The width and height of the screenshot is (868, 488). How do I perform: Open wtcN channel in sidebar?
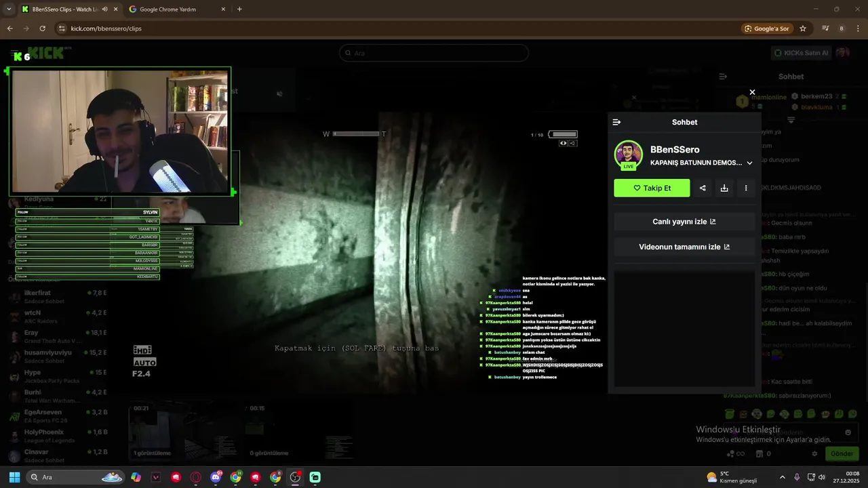tap(57, 317)
